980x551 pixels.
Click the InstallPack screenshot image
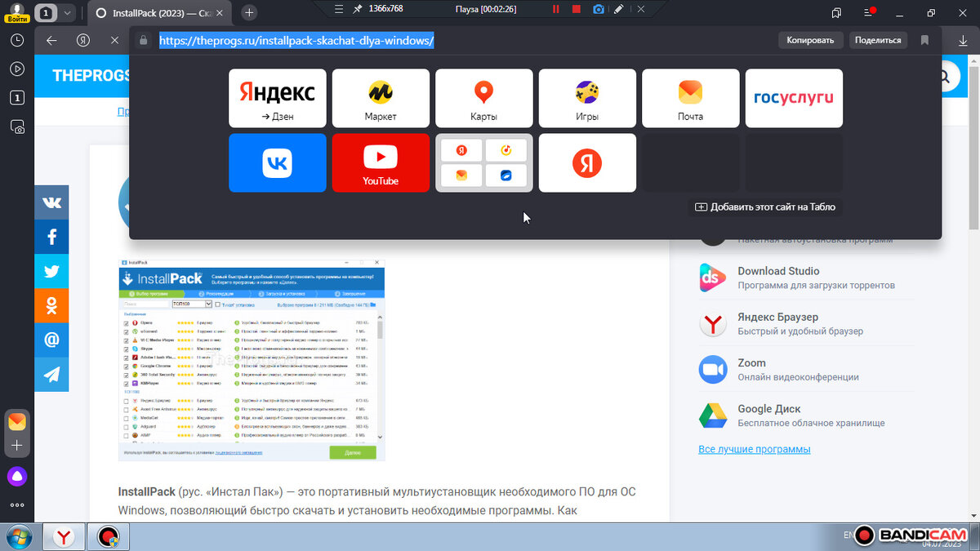(x=252, y=360)
